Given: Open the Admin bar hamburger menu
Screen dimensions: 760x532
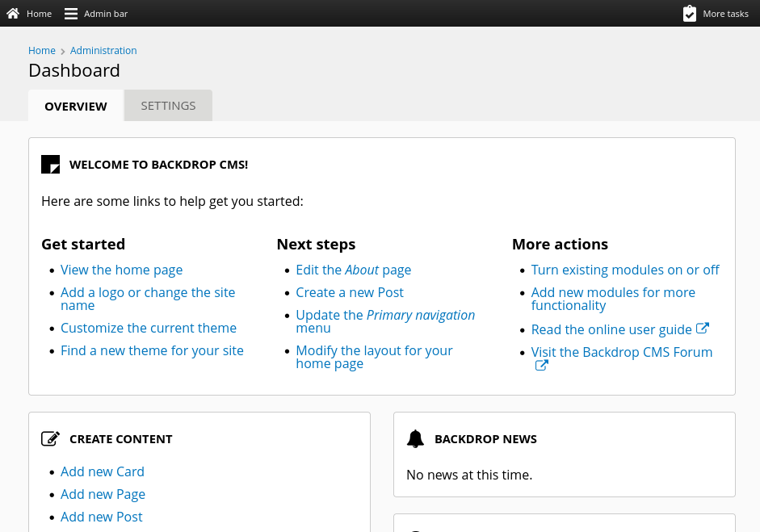Looking at the screenshot, I should (69, 13).
